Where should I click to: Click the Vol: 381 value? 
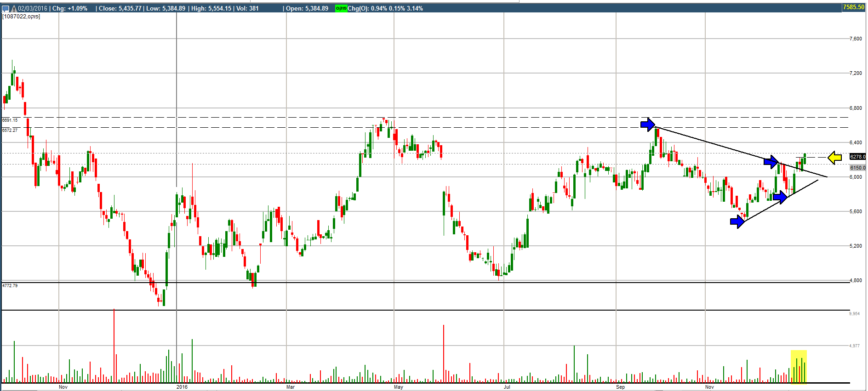(248, 8)
